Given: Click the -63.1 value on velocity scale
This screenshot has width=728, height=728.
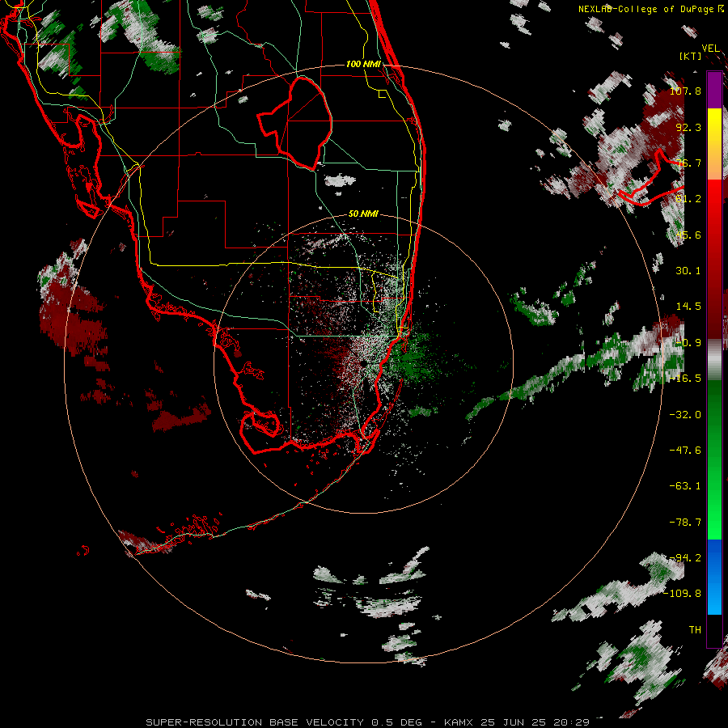Looking at the screenshot, I should [x=685, y=486].
